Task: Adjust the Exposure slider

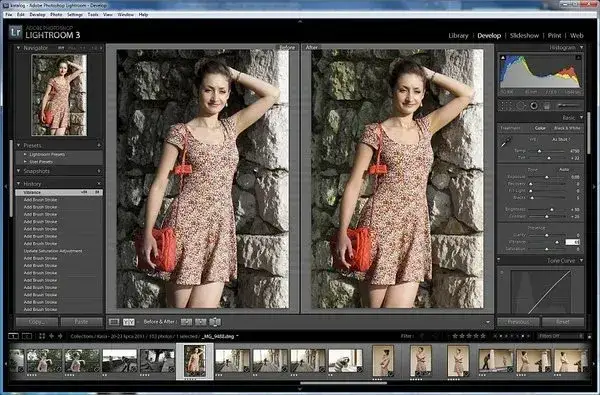Action: [x=547, y=177]
